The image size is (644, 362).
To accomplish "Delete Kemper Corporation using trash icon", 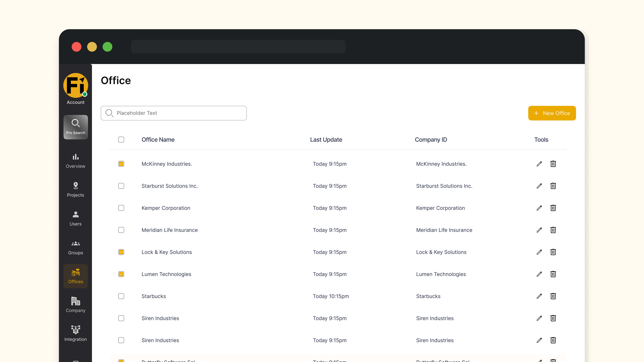I will point(553,208).
